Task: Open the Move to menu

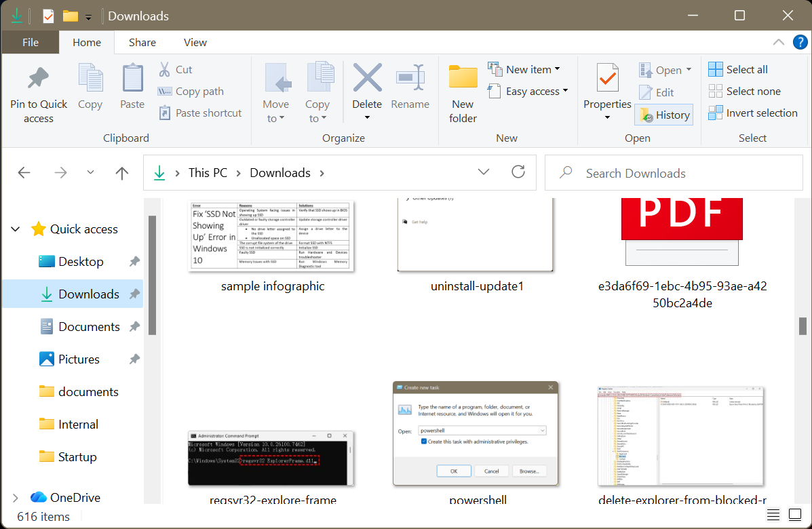Action: coord(276,93)
